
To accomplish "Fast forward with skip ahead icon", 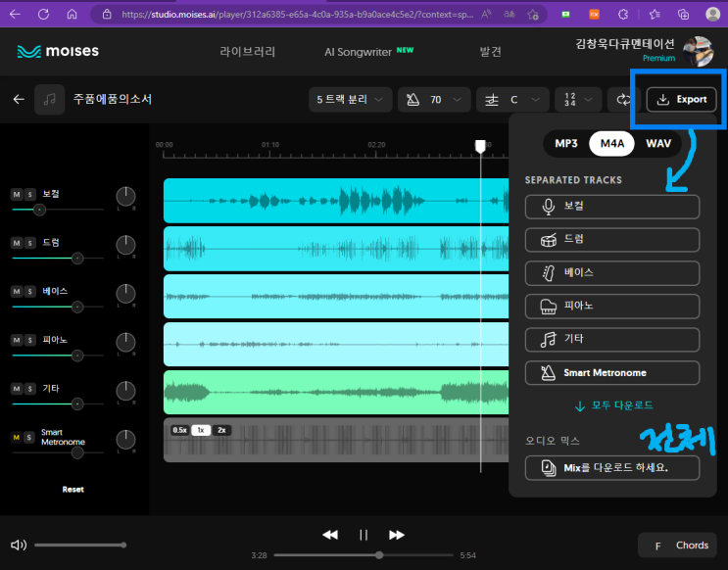I will pos(397,535).
